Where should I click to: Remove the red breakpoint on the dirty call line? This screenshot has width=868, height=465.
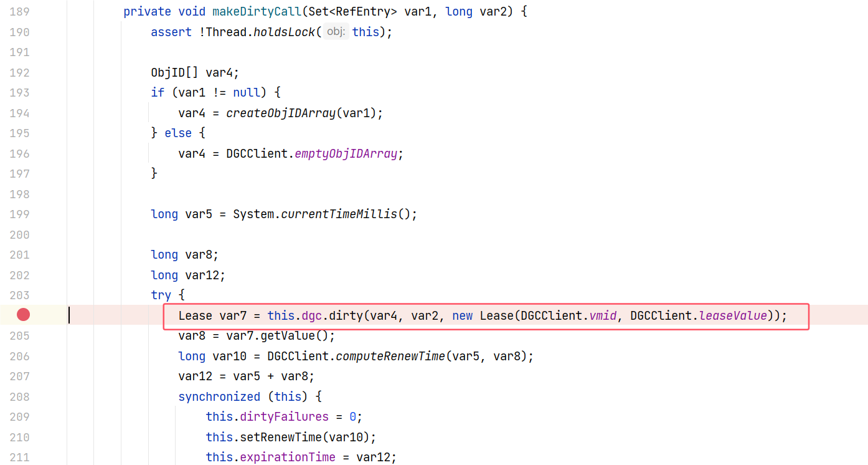(23, 315)
